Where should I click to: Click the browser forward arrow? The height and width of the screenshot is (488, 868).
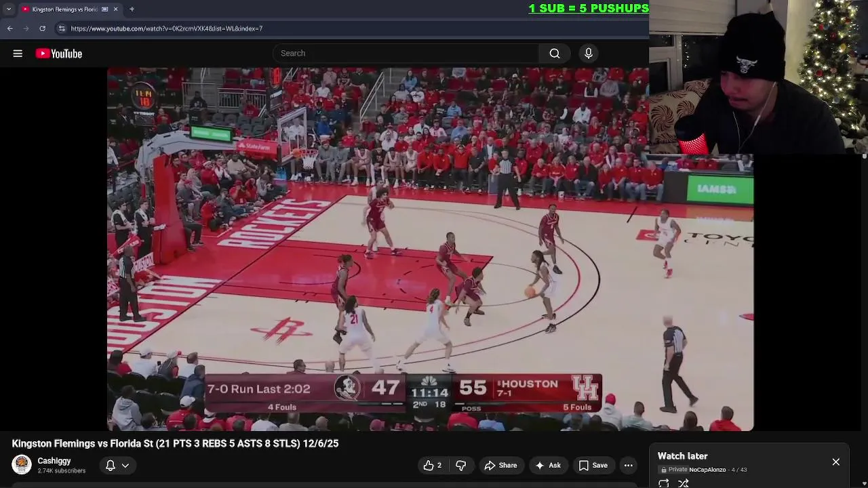tap(26, 28)
